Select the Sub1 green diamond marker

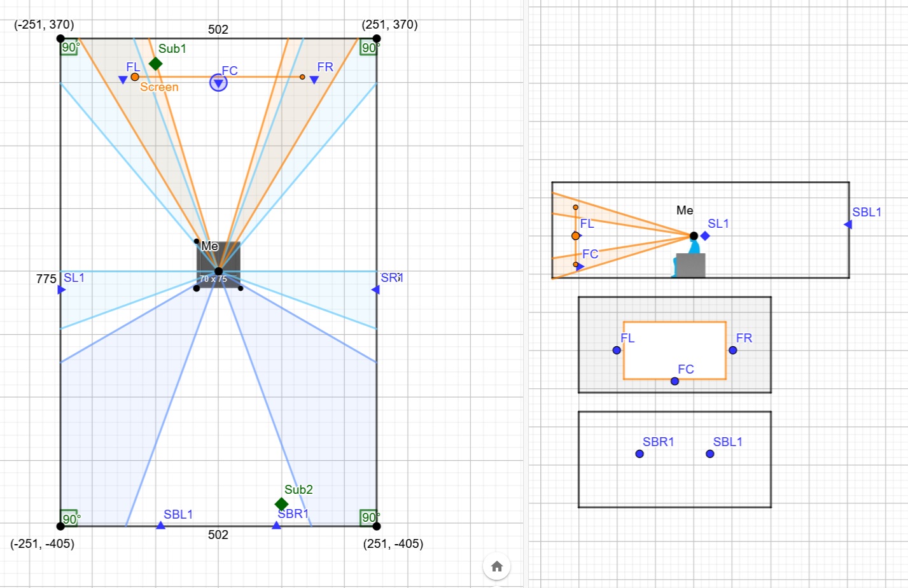click(x=155, y=64)
